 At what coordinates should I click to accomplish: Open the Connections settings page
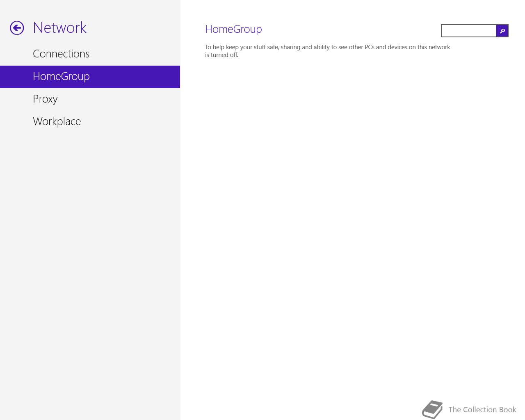[x=90, y=54]
